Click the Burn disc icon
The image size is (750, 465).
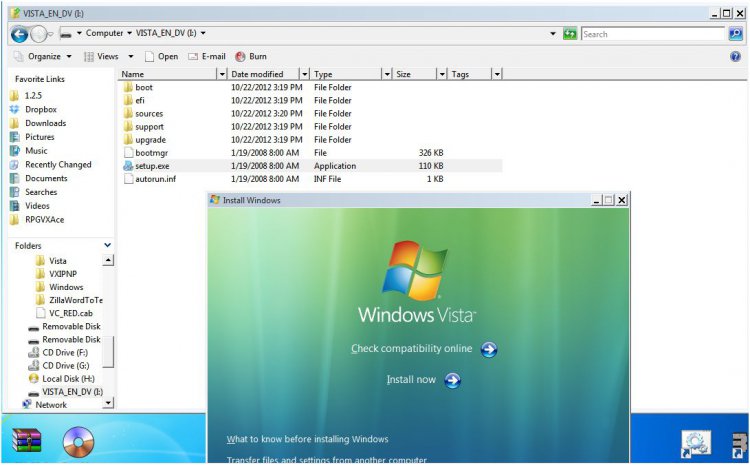(240, 56)
